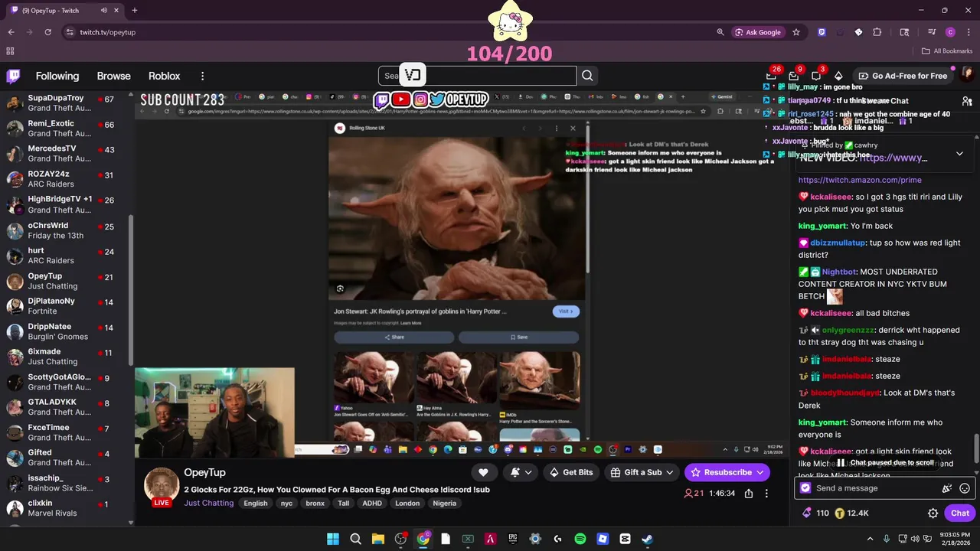Click the share icon below the stream
Screen dimensions: 980x551
[x=749, y=494]
